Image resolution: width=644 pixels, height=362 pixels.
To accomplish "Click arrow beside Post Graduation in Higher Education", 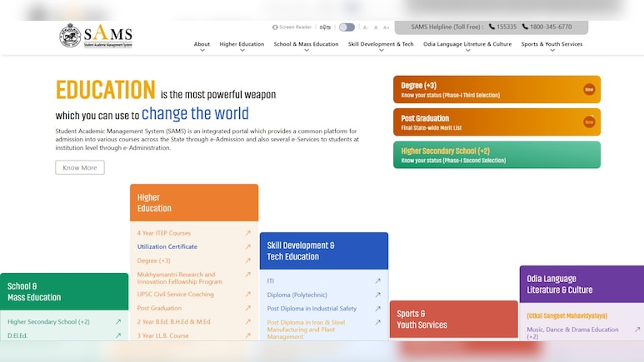I will pos(247,308).
